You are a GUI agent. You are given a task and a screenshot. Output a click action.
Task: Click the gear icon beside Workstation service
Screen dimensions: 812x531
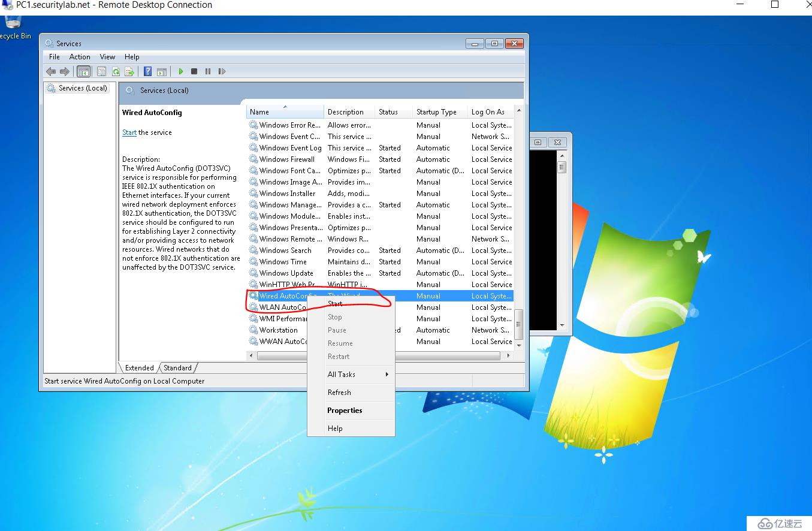253,330
